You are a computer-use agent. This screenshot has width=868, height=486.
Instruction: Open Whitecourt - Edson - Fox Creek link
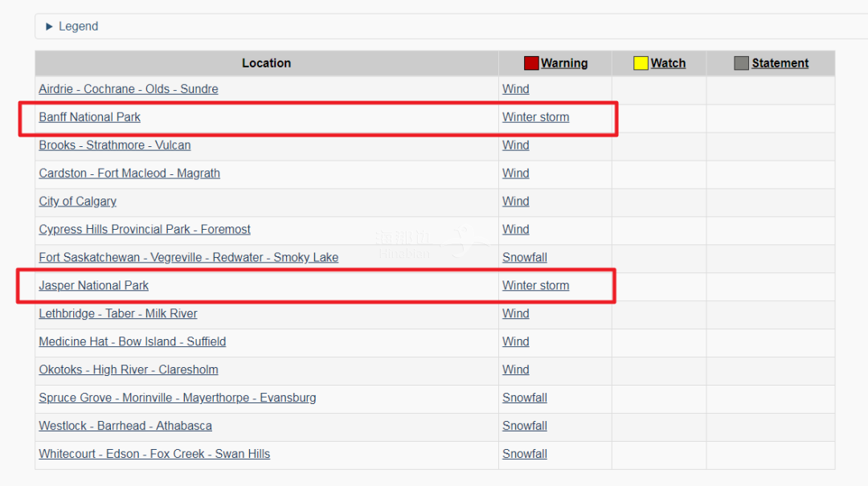tap(154, 455)
